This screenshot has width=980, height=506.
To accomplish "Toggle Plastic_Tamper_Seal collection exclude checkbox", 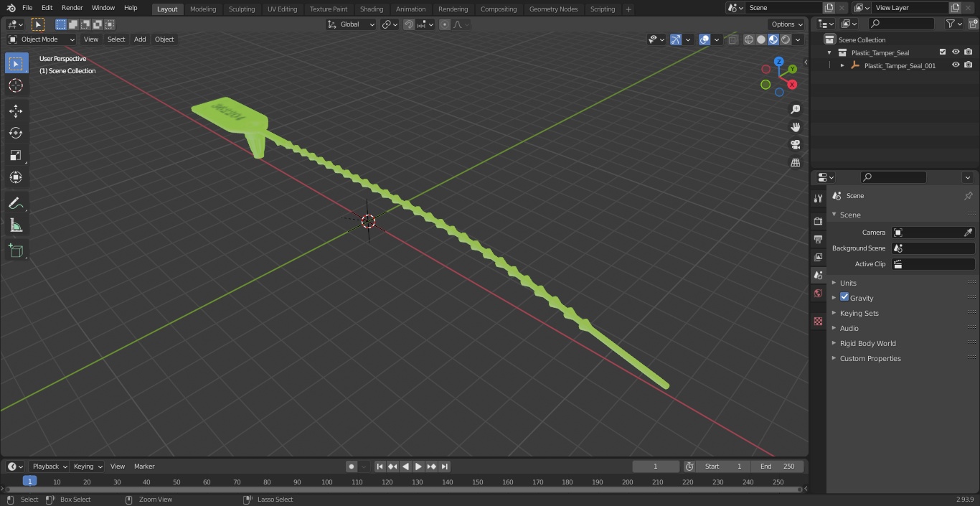I will 943,52.
